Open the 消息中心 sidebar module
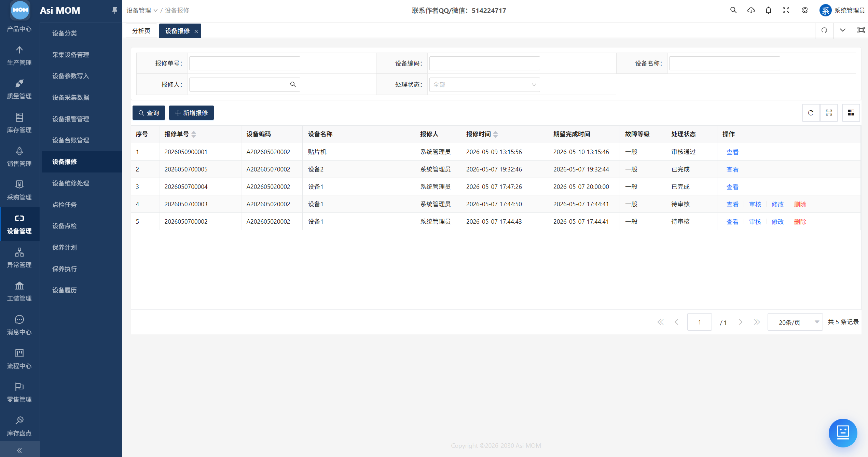Image resolution: width=868 pixels, height=457 pixels. (x=19, y=326)
